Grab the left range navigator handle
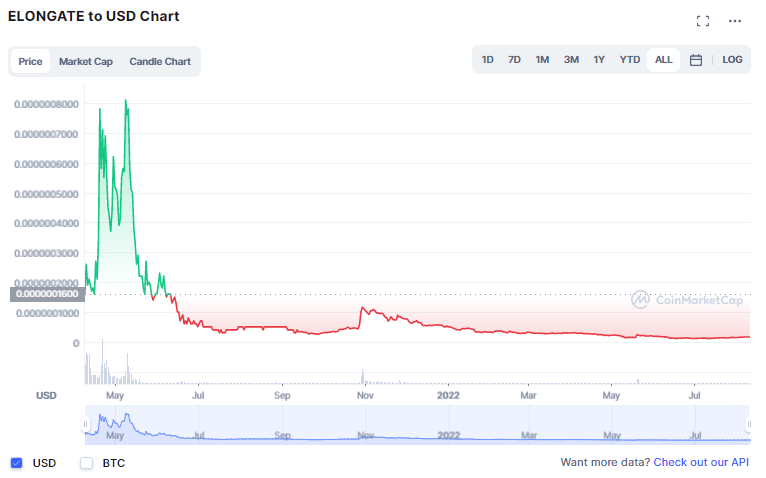Viewport: 766px width, 478px height. coord(85,424)
